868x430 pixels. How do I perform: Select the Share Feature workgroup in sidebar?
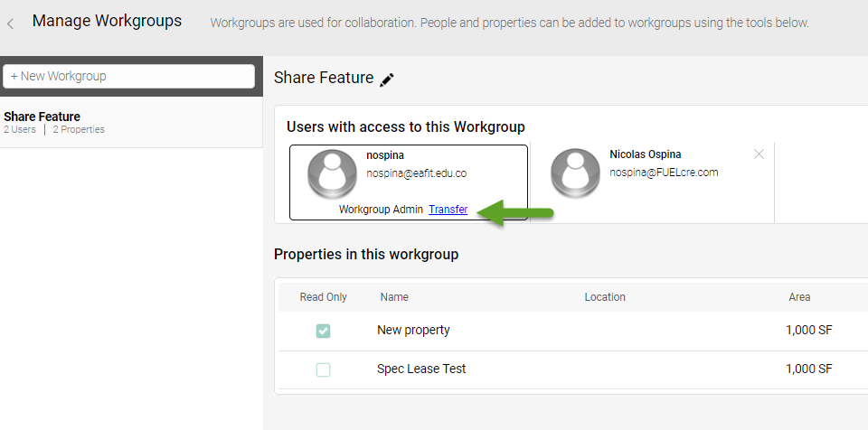pyautogui.click(x=54, y=122)
